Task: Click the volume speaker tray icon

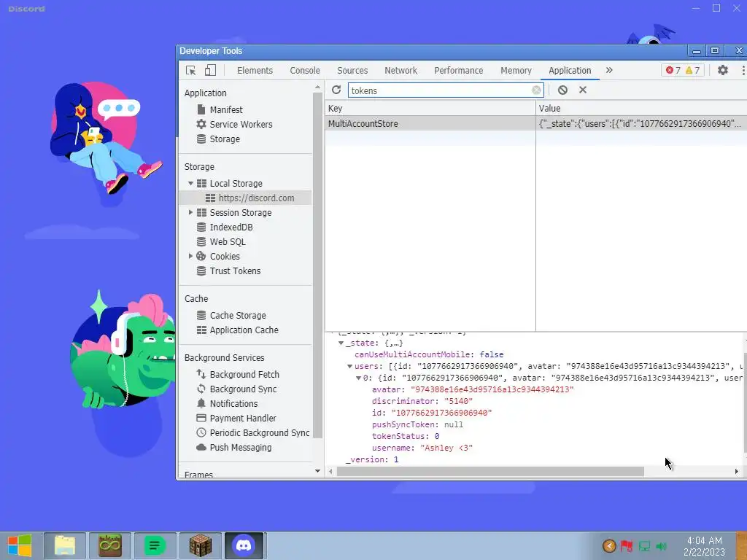Action: click(661, 546)
